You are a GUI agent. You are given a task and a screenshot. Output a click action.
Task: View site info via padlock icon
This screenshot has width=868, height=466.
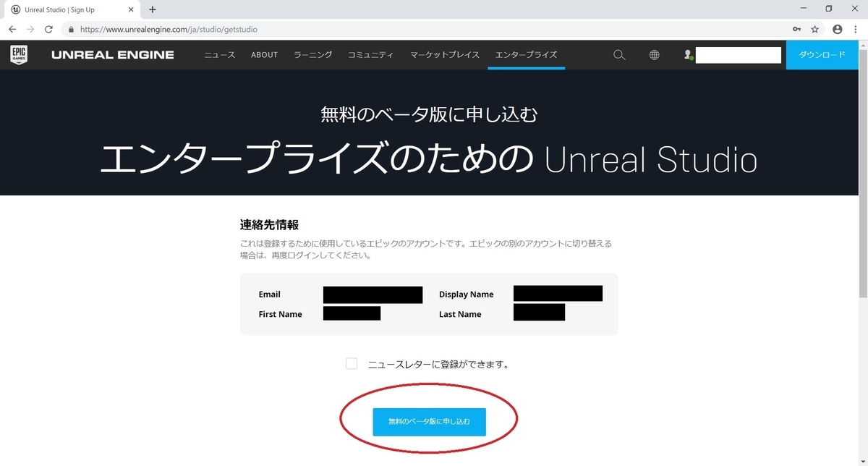(x=71, y=30)
